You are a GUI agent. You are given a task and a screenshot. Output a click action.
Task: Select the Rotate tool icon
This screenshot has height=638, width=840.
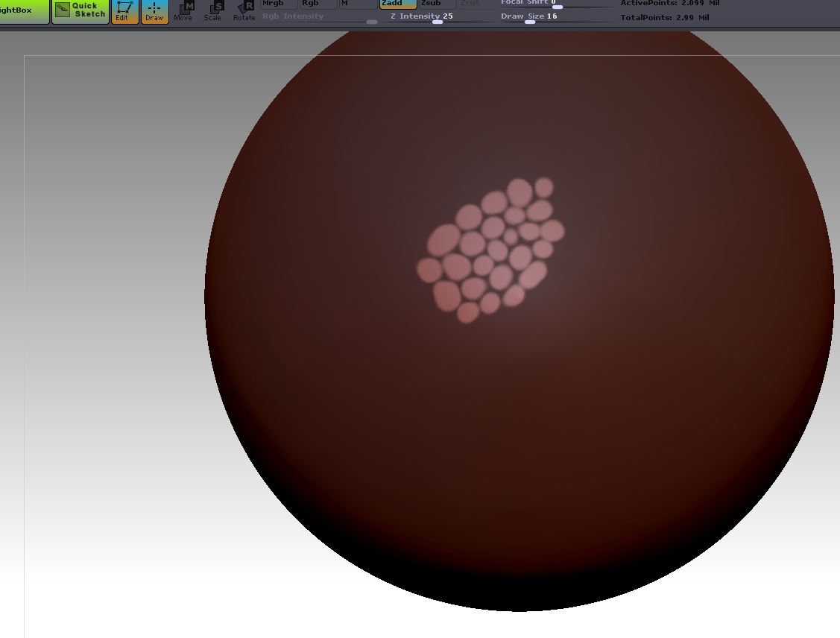(244, 11)
